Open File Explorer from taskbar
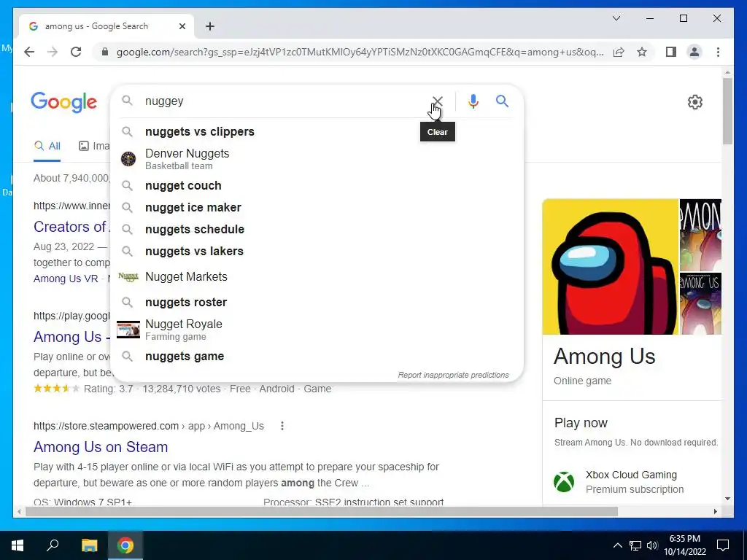The height and width of the screenshot is (560, 747). [x=89, y=545]
